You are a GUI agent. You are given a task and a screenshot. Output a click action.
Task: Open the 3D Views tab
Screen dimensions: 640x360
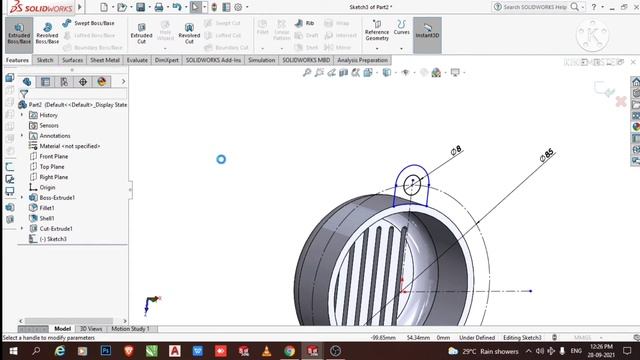(x=91, y=329)
